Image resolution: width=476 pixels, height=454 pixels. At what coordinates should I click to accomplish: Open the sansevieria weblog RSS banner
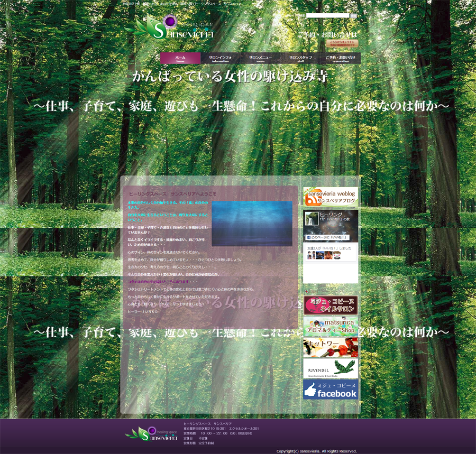(x=331, y=197)
